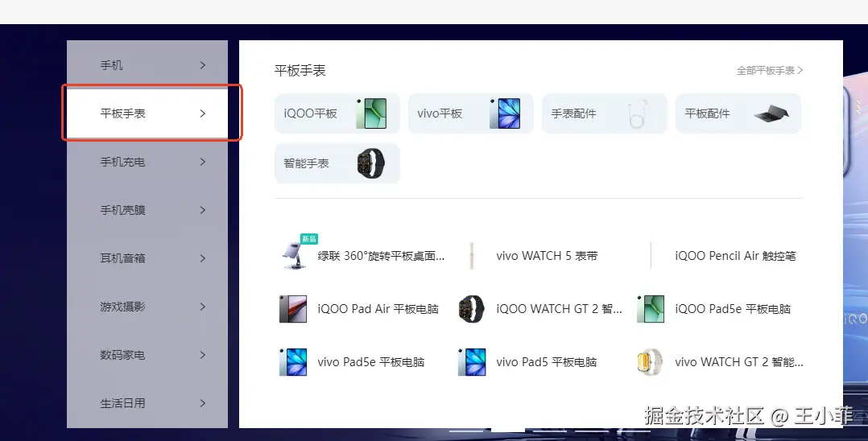Open the 耳机音箱 category
868x441 pixels.
tap(147, 258)
